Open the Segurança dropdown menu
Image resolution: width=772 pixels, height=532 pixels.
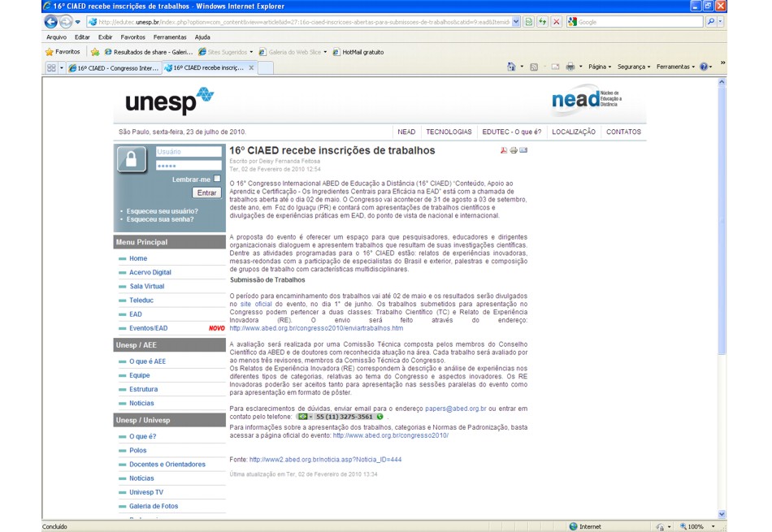click(634, 67)
